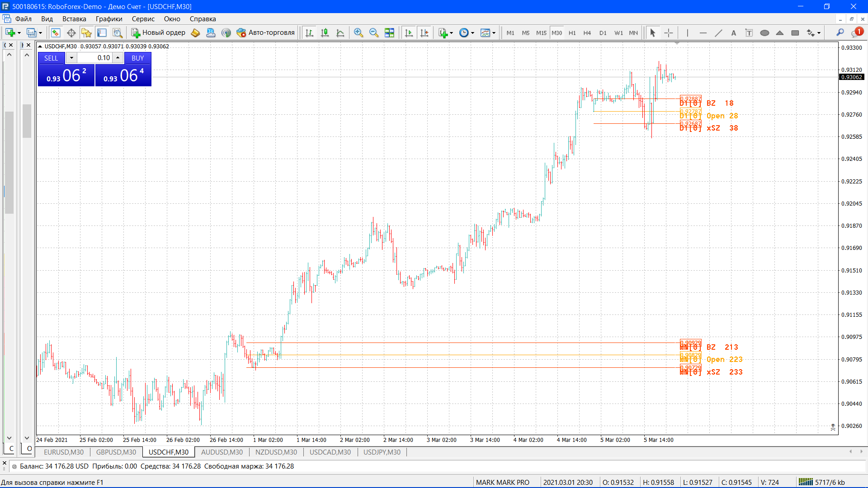Switch chart to candlesticks mode
This screenshot has width=868, height=488.
325,33
